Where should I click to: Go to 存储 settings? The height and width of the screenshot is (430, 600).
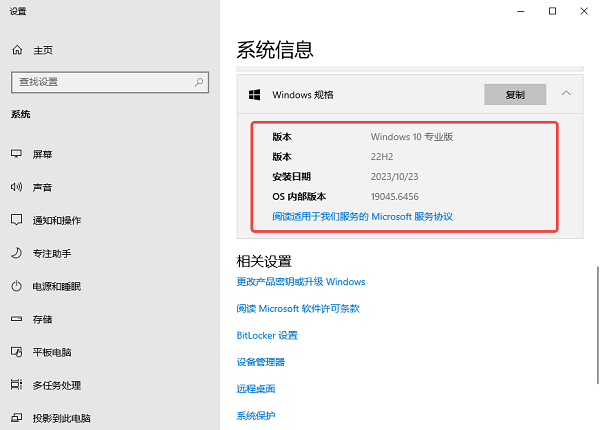(x=42, y=319)
